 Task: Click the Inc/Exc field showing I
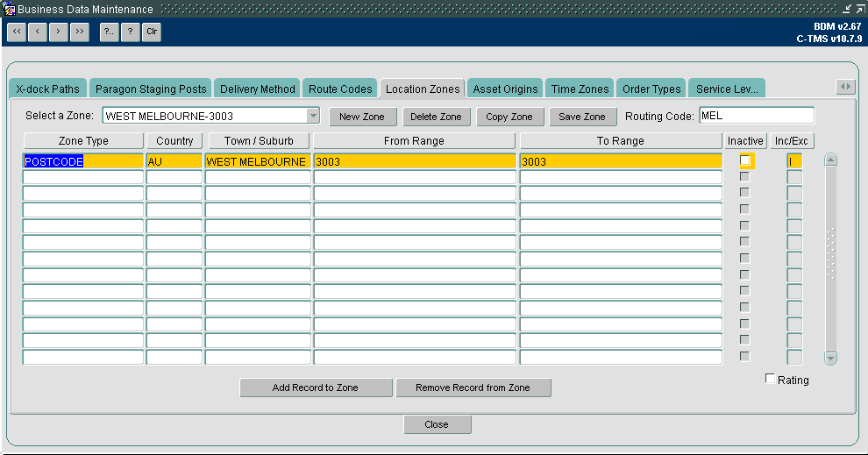pyautogui.click(x=794, y=161)
